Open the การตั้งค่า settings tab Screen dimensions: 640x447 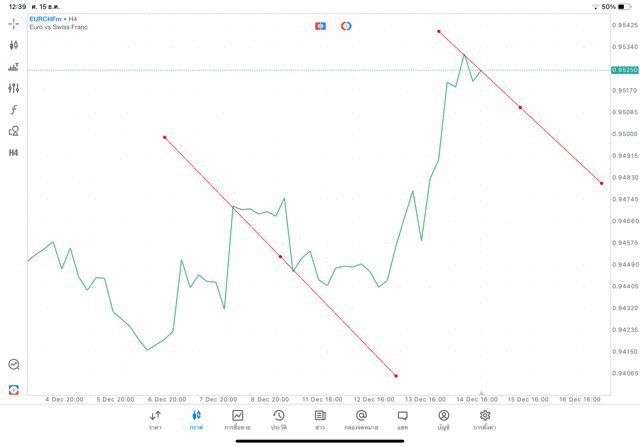coord(485,420)
